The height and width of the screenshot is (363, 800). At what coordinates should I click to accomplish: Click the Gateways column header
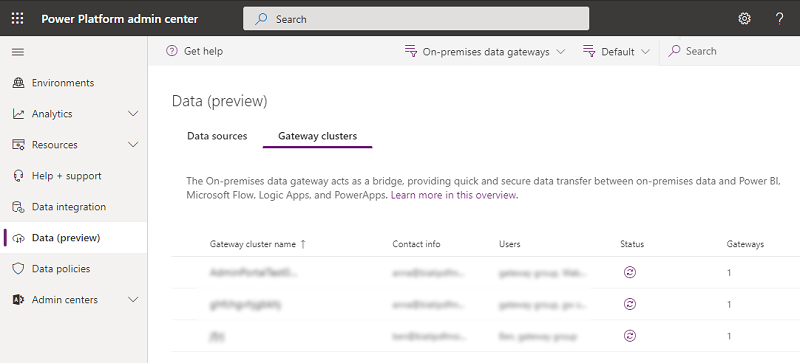tap(745, 244)
